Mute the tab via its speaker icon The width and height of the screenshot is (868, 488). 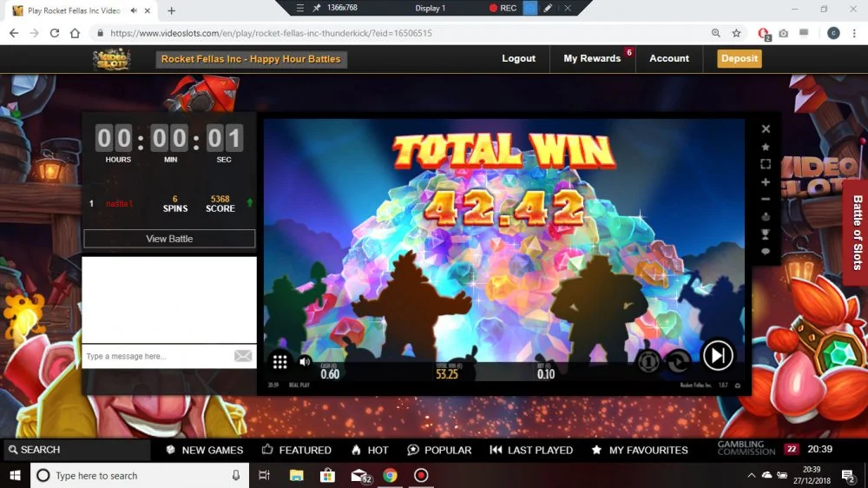[x=134, y=10]
